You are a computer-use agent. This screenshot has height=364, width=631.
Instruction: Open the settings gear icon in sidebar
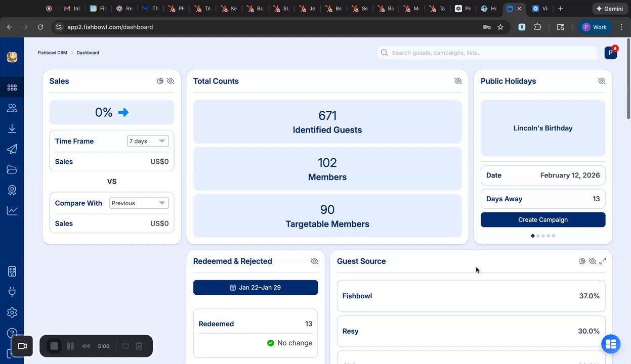coord(12,312)
